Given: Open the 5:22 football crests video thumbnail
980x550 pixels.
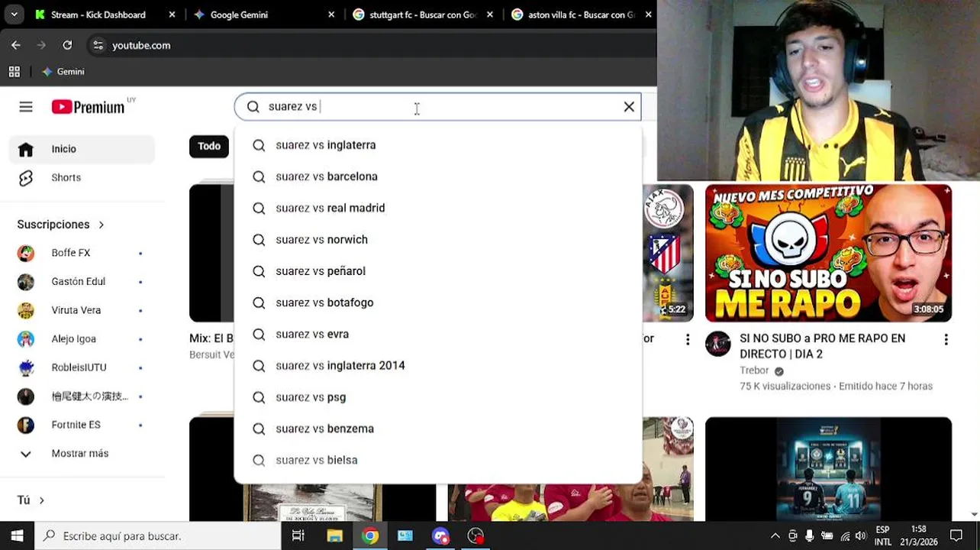Looking at the screenshot, I should click(x=668, y=253).
